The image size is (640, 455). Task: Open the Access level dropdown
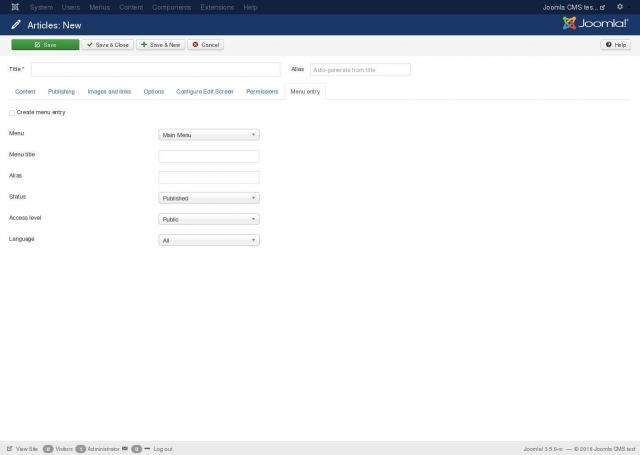click(x=209, y=219)
